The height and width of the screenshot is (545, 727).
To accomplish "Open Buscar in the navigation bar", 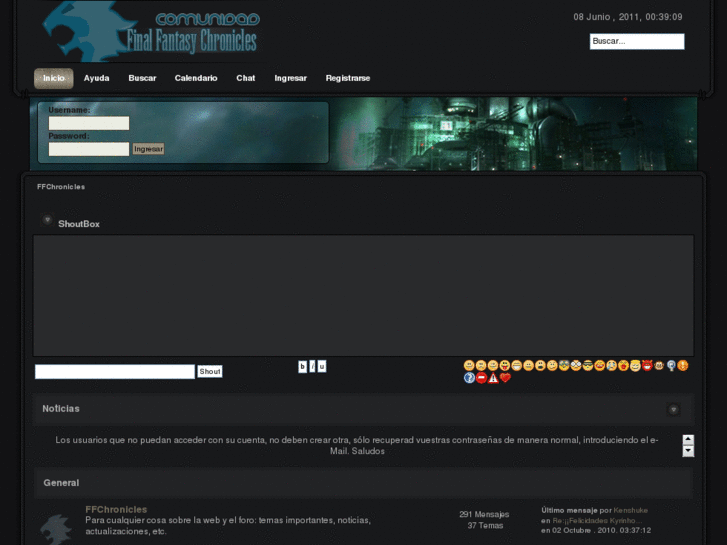I will click(x=142, y=78).
